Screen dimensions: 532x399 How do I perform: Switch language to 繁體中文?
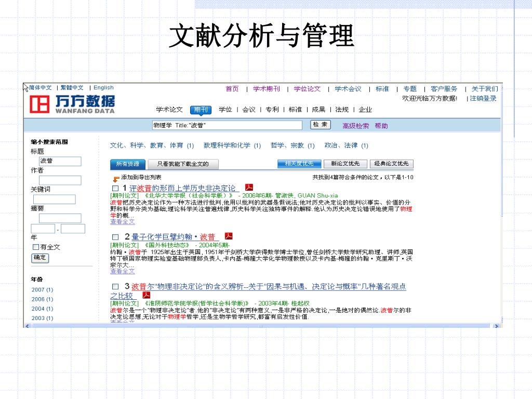pos(72,87)
